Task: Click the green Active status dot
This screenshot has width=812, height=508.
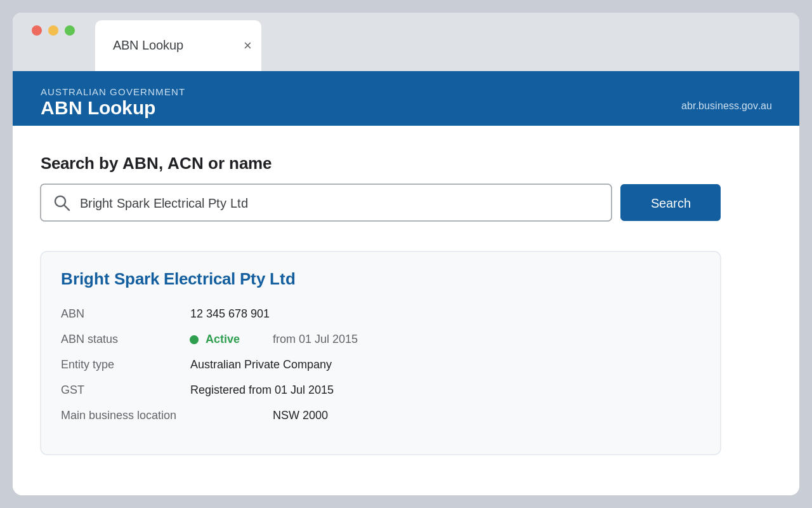Action: (x=194, y=340)
